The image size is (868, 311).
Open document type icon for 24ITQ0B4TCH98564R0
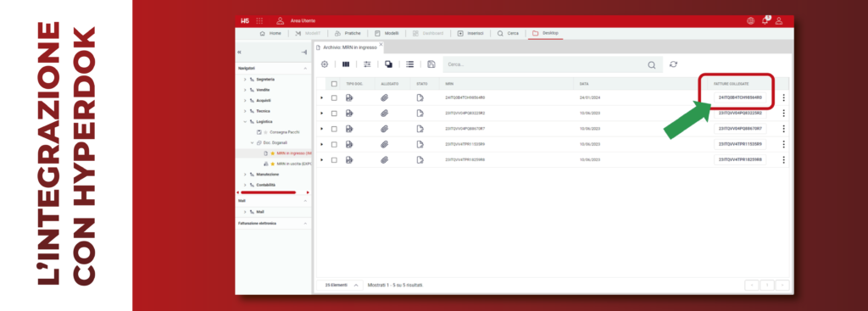point(349,98)
